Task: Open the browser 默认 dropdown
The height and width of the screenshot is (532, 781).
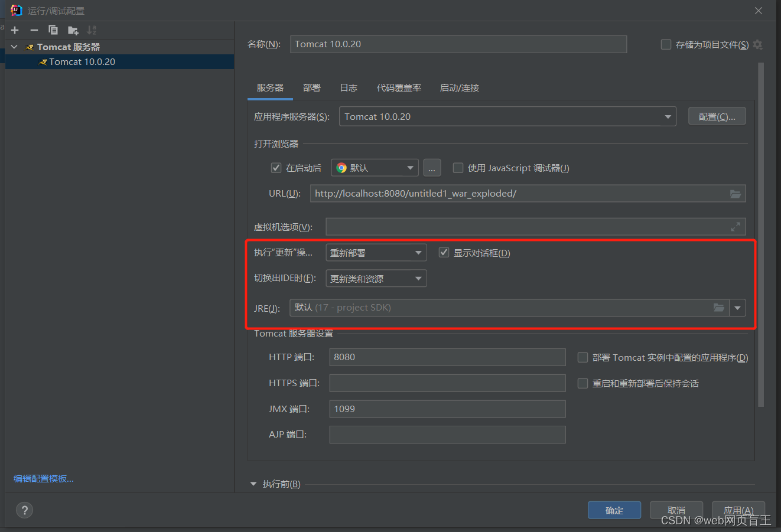Action: [375, 168]
